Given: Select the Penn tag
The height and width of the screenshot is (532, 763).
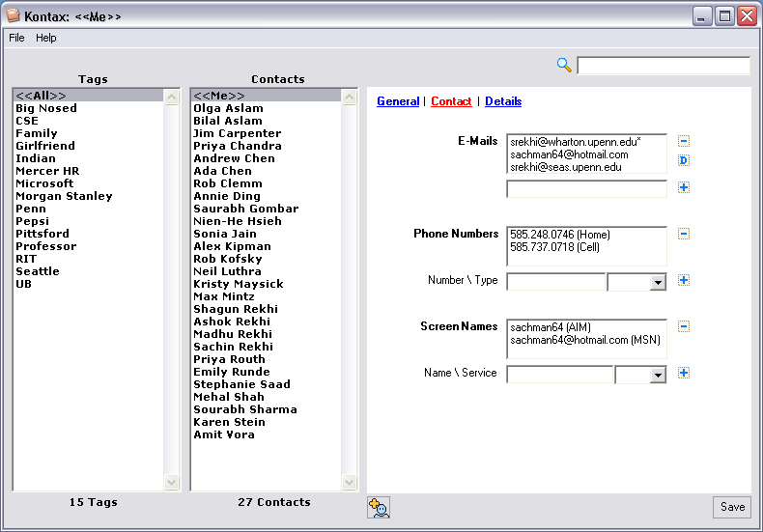Looking at the screenshot, I should tap(89, 209).
